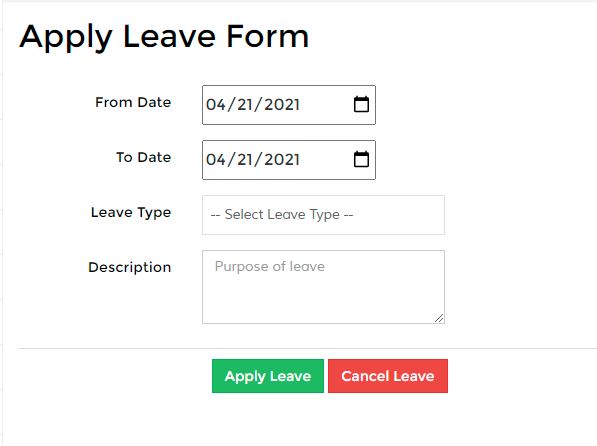Click the Apply Leave Form heading
This screenshot has height=446, width=597.
tap(164, 37)
